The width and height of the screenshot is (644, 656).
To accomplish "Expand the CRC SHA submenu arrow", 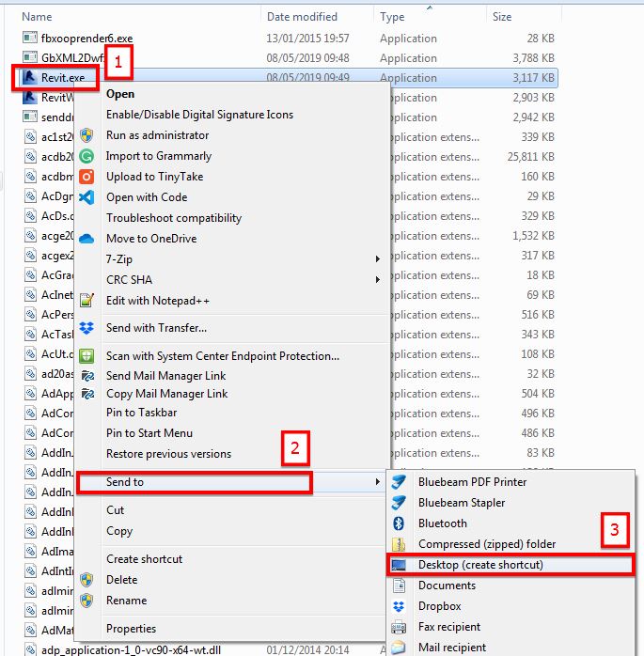I will [x=377, y=279].
